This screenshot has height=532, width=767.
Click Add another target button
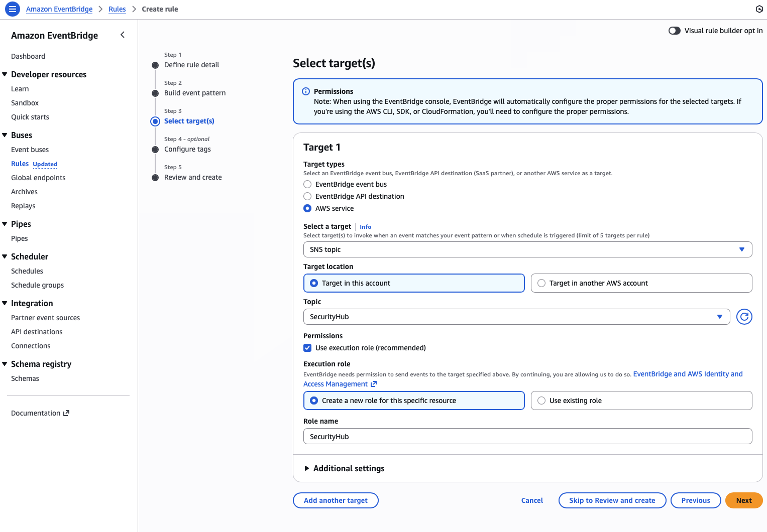(x=336, y=500)
